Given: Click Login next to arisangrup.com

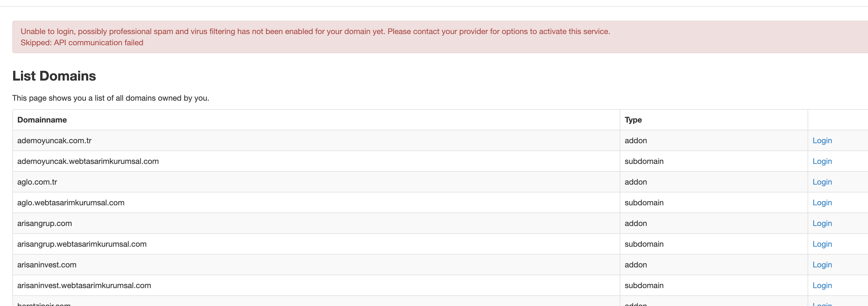Looking at the screenshot, I should coord(822,223).
